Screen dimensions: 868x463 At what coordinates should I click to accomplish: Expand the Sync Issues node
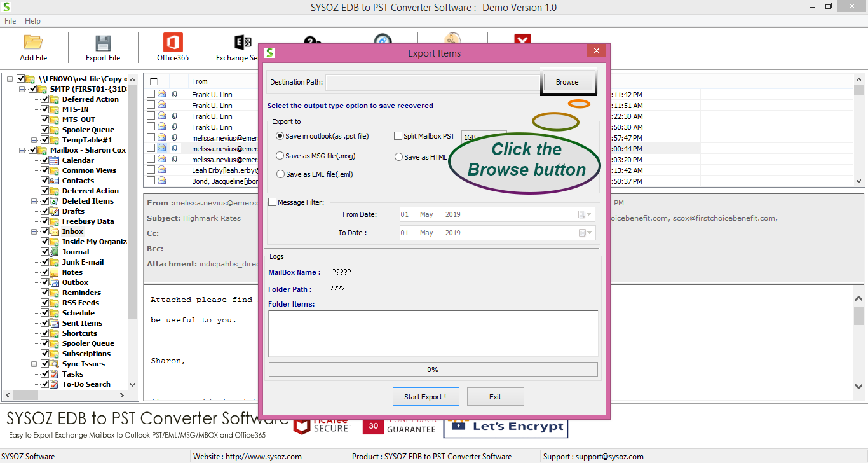pyautogui.click(x=34, y=364)
